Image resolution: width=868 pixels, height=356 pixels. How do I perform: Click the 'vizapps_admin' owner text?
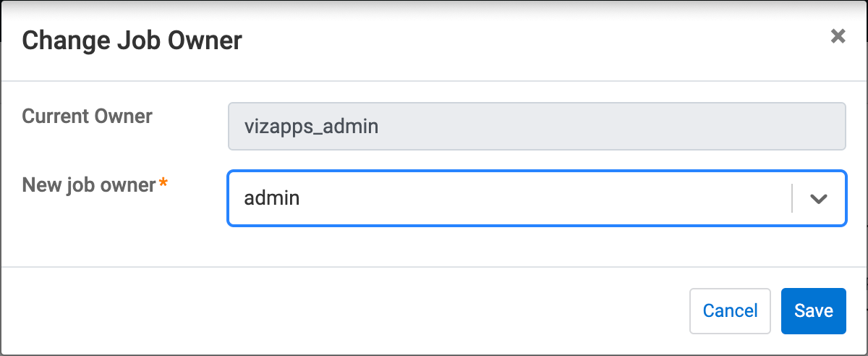coord(312,127)
